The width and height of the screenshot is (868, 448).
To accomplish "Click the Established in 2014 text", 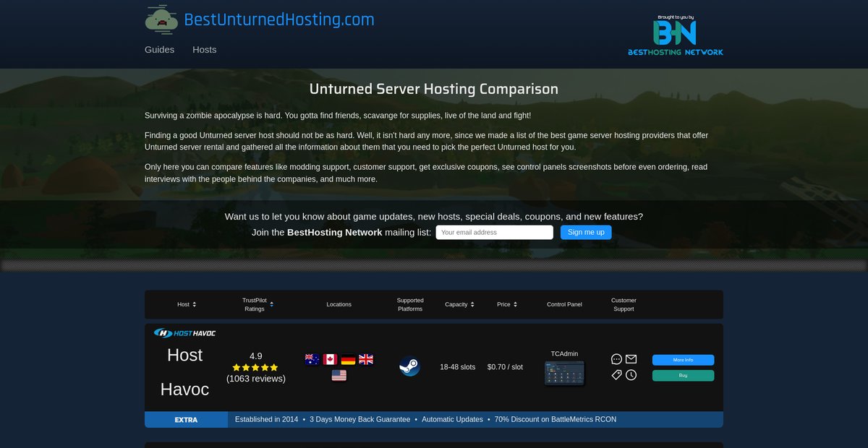I will (266, 420).
